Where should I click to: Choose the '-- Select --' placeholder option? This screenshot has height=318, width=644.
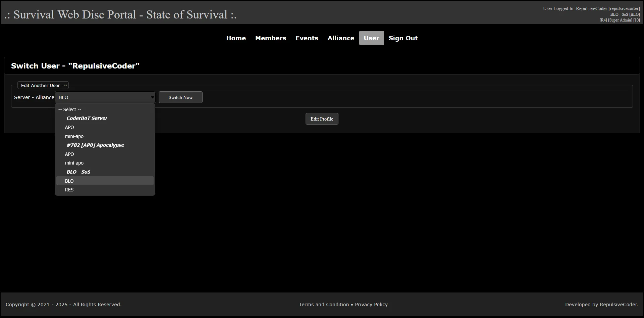coord(70,109)
